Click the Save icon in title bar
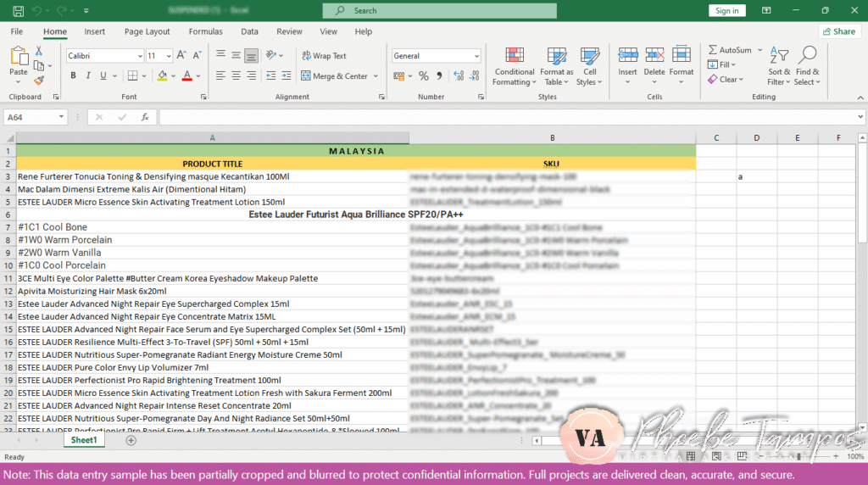This screenshot has width=868, height=485. pyautogui.click(x=18, y=10)
